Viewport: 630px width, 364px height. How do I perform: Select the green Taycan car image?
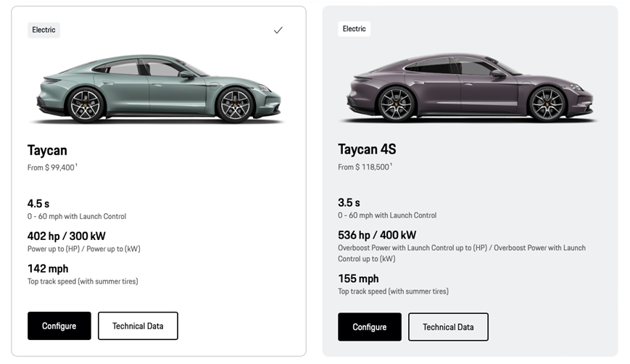coord(158,88)
